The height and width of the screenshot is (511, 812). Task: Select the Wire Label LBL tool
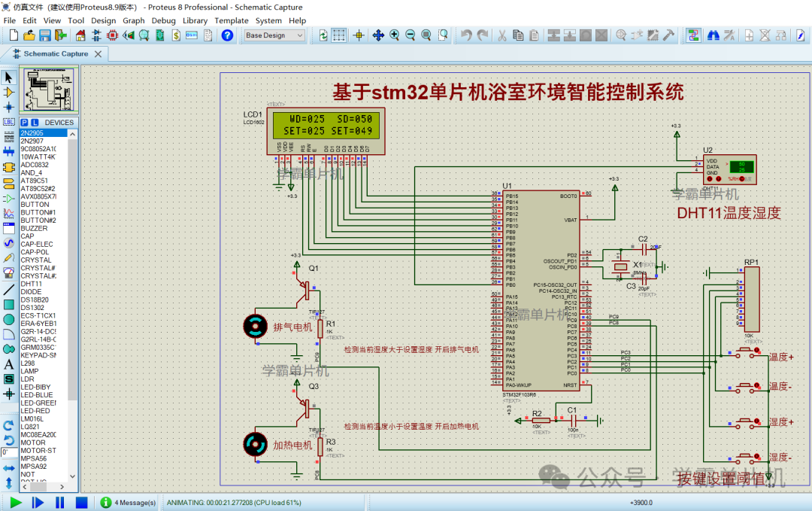[9, 123]
